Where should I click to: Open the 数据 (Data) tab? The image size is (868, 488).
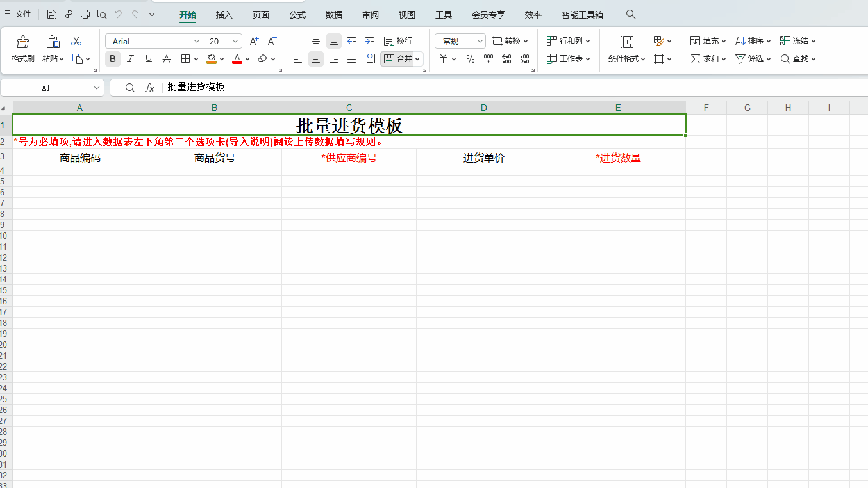click(334, 15)
